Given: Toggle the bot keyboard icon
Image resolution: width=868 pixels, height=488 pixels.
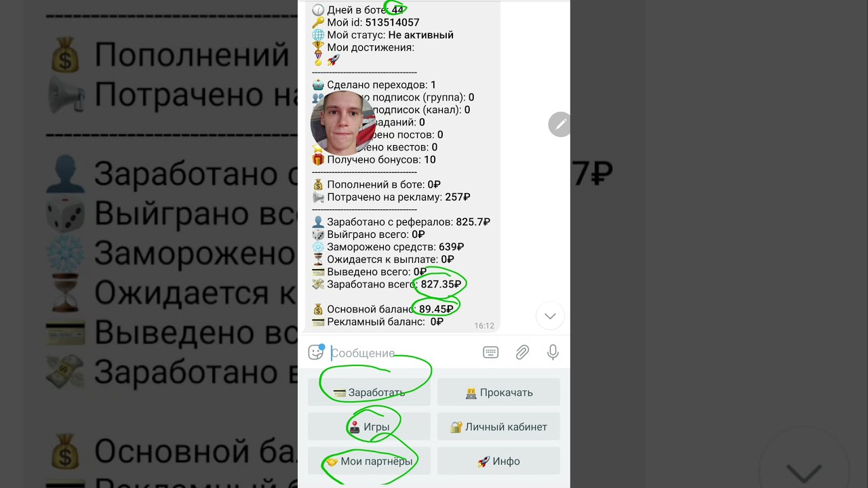Looking at the screenshot, I should point(490,352).
